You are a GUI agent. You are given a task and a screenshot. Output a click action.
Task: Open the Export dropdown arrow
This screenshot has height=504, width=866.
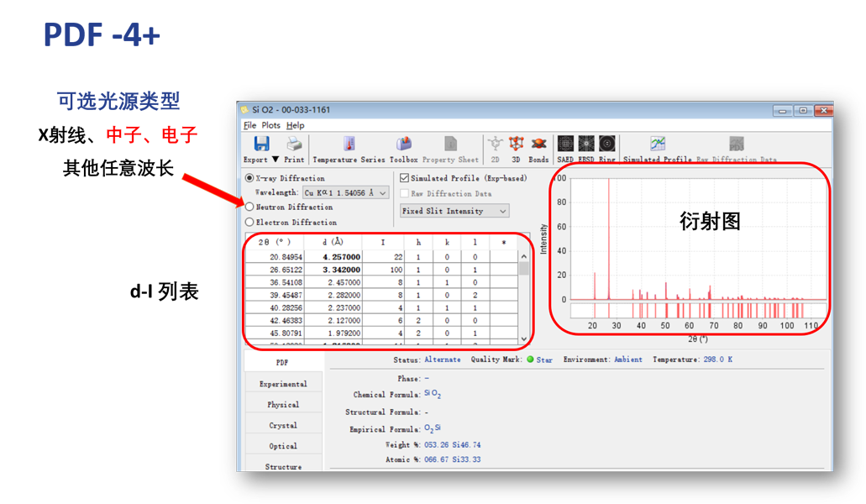pos(275,160)
